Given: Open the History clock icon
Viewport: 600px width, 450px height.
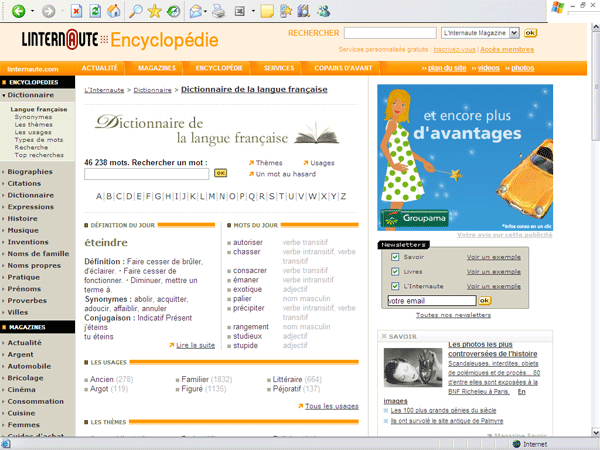Looking at the screenshot, I should click(173, 11).
